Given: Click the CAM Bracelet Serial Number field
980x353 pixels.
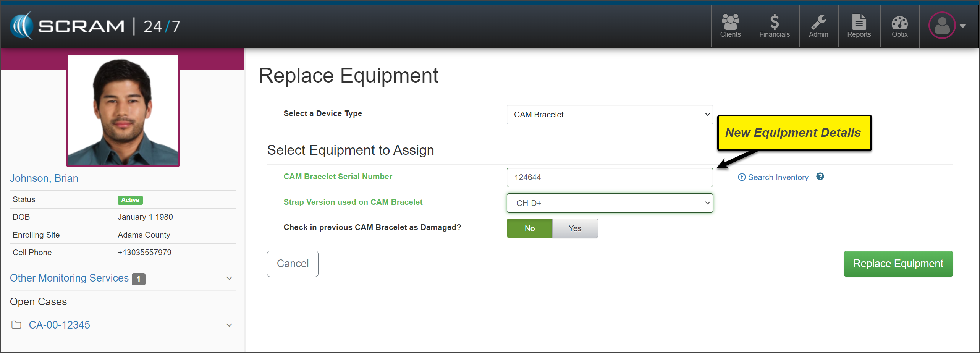Looking at the screenshot, I should [610, 177].
